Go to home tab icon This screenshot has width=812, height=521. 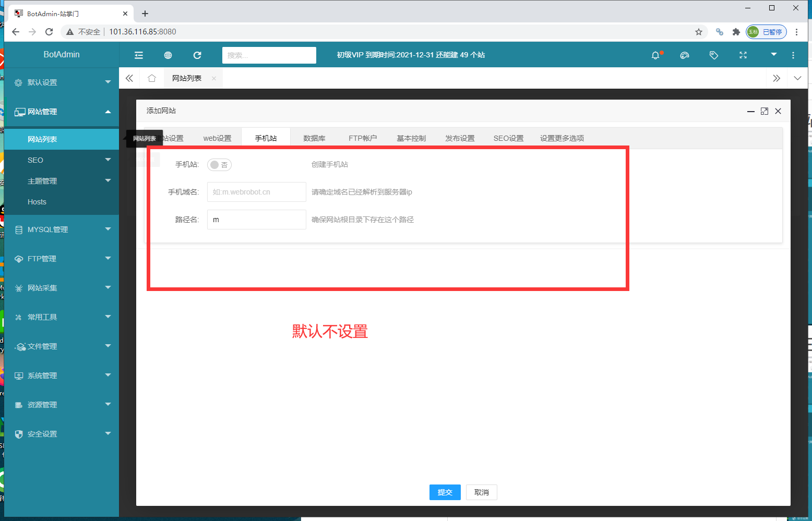point(152,78)
